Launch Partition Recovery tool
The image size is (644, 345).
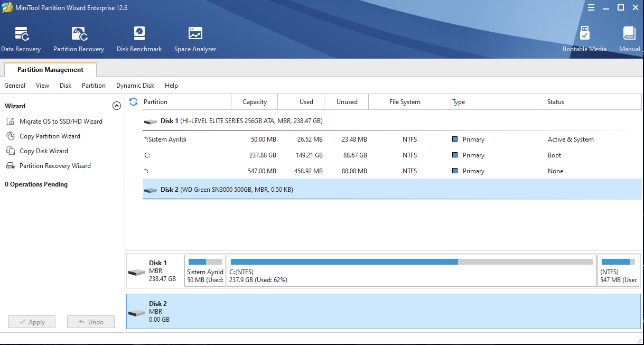[x=79, y=40]
